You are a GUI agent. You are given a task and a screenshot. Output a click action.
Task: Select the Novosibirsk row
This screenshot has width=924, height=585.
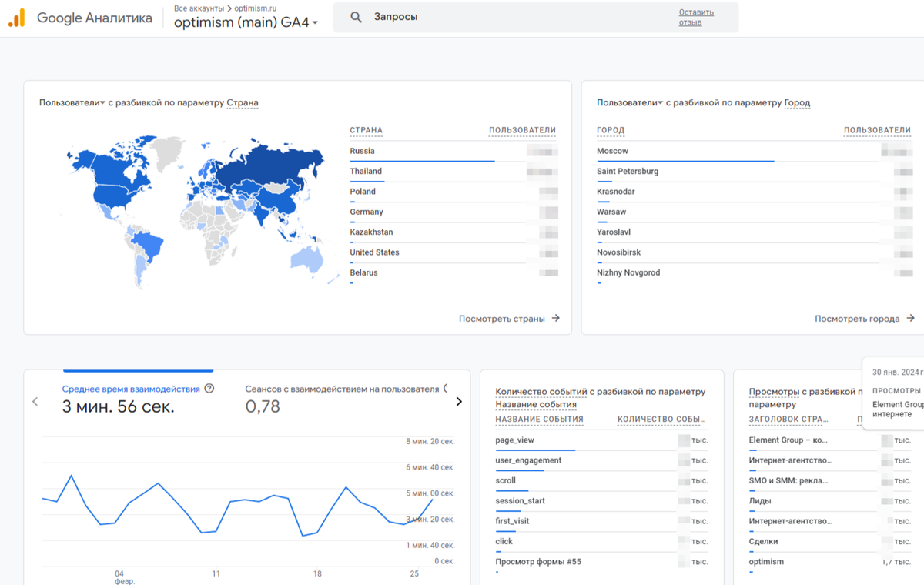pos(755,252)
